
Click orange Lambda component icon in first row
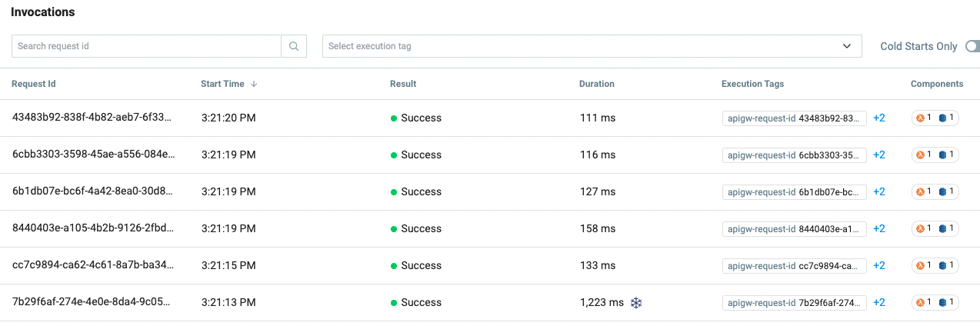[919, 118]
